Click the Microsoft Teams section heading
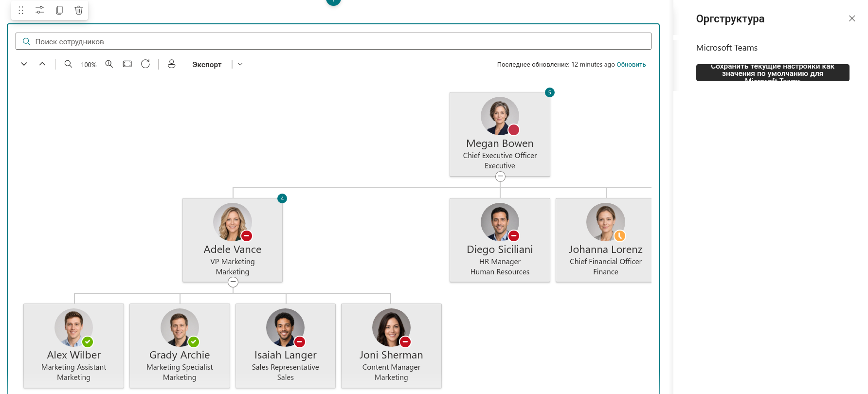This screenshot has height=394, width=868. pyautogui.click(x=727, y=48)
